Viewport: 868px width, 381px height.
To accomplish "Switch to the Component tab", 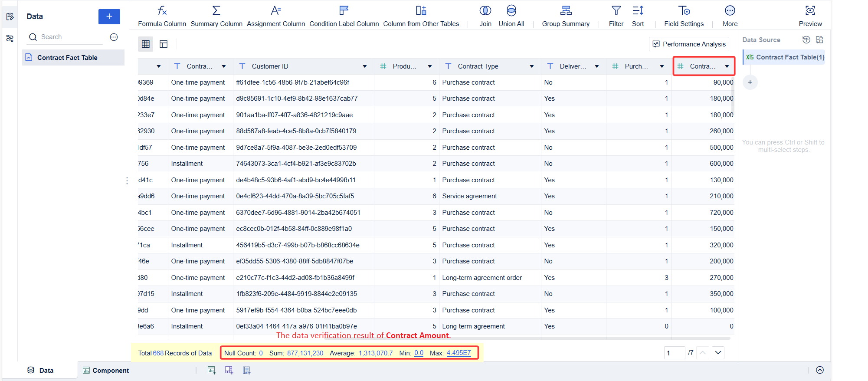I will 106,370.
